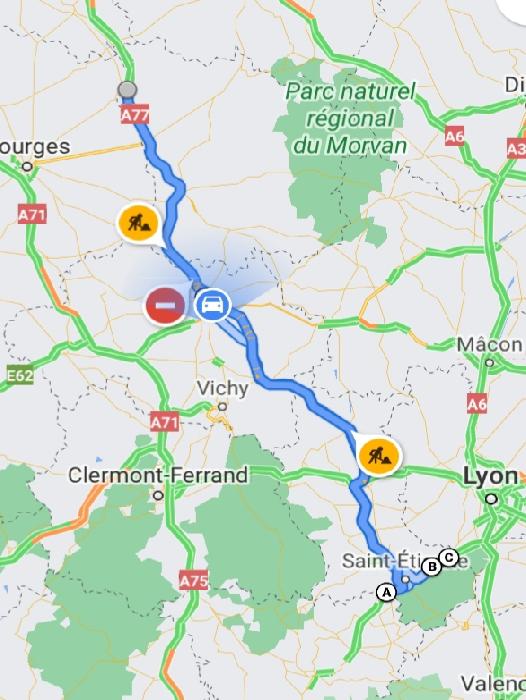Screen dimensions: 526x700
Task: Select the Lyon city label
Action: (491, 477)
